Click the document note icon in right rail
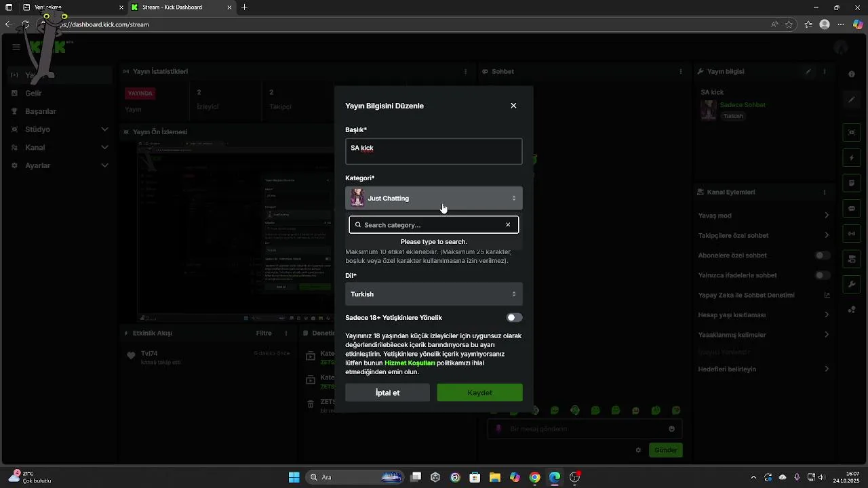This screenshot has width=868, height=488. coord(852,183)
